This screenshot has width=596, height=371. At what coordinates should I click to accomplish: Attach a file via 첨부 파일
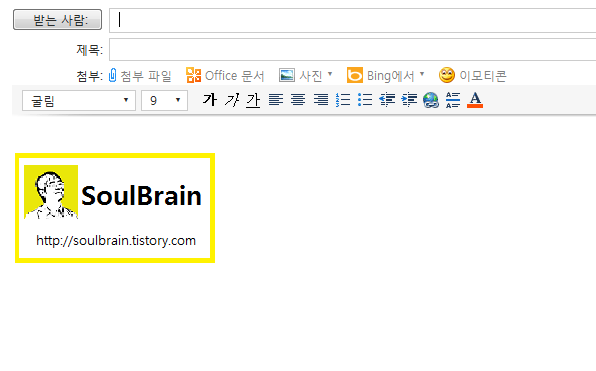pos(146,76)
